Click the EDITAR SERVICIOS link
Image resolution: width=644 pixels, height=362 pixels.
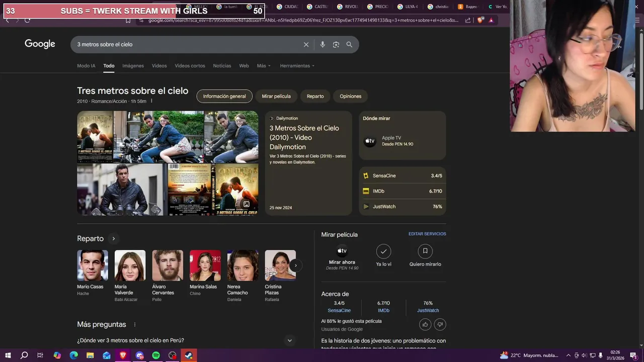click(427, 234)
